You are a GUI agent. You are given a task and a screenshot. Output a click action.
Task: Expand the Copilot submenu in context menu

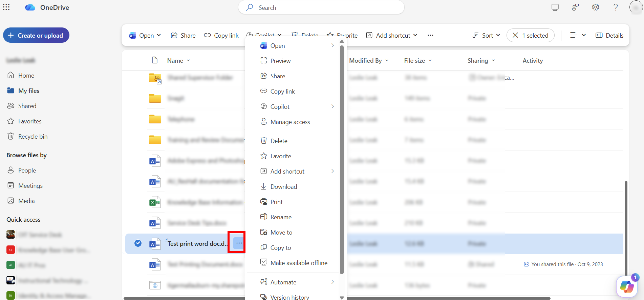tap(332, 106)
